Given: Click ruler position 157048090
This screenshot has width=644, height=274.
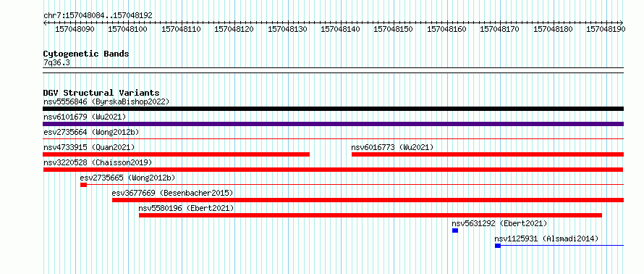Looking at the screenshot, I should (x=75, y=29).
